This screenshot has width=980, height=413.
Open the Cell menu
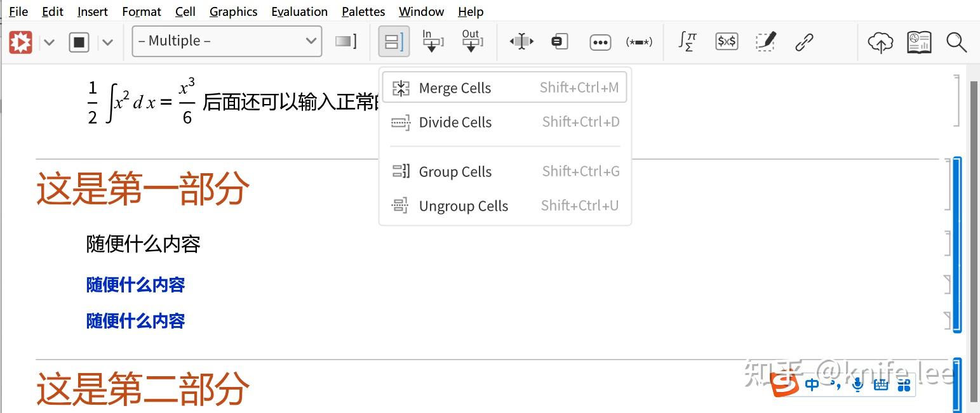[x=185, y=11]
